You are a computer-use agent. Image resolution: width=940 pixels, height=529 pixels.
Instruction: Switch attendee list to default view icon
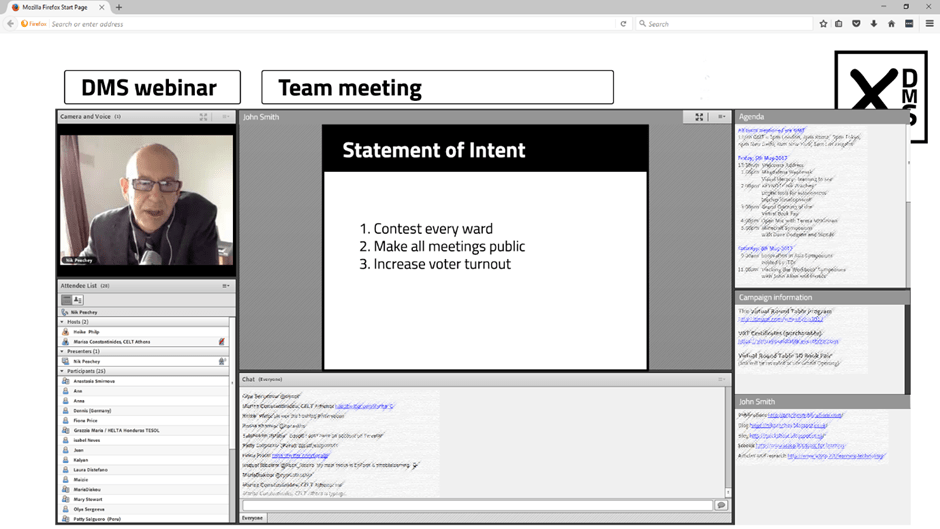(67, 300)
